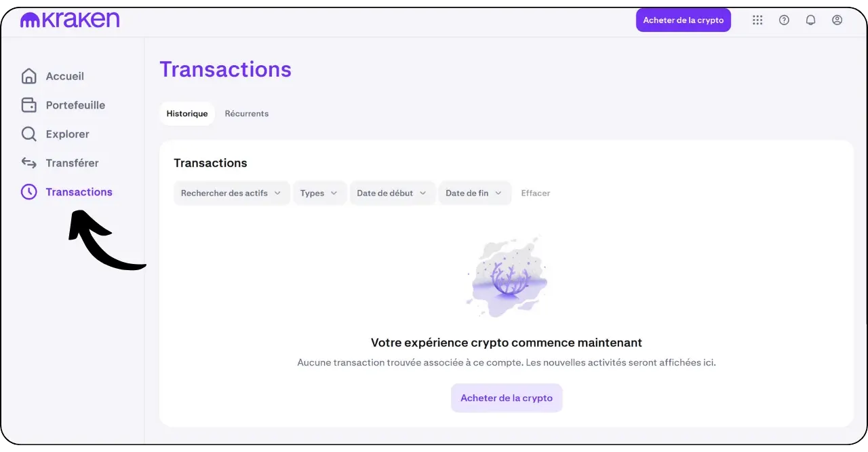
Task: Open the Types filter dropdown
Action: [319, 193]
